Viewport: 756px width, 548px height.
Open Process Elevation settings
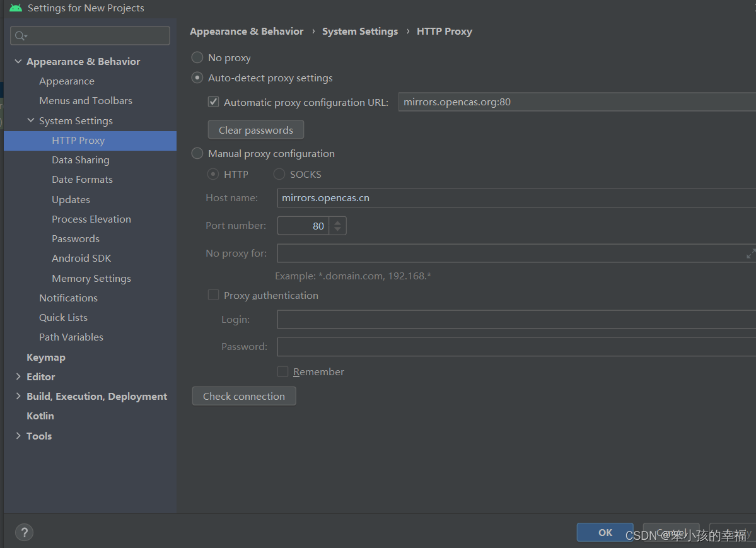tap(91, 219)
